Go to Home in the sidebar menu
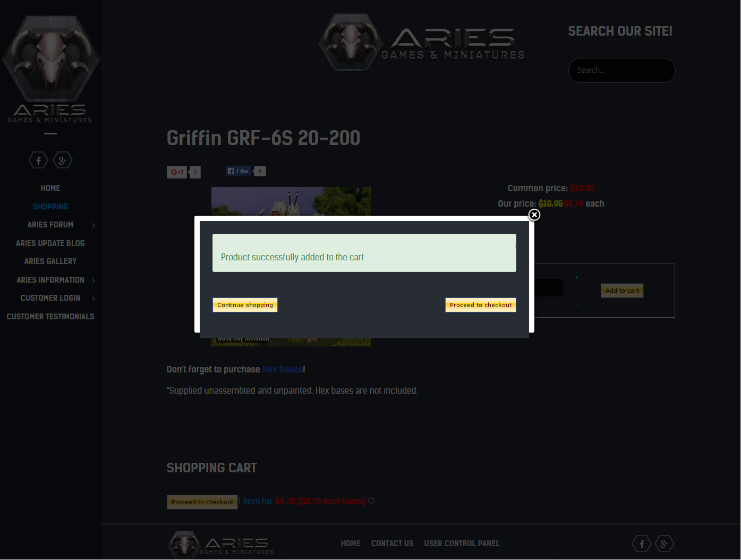741x560 pixels. pyautogui.click(x=50, y=188)
